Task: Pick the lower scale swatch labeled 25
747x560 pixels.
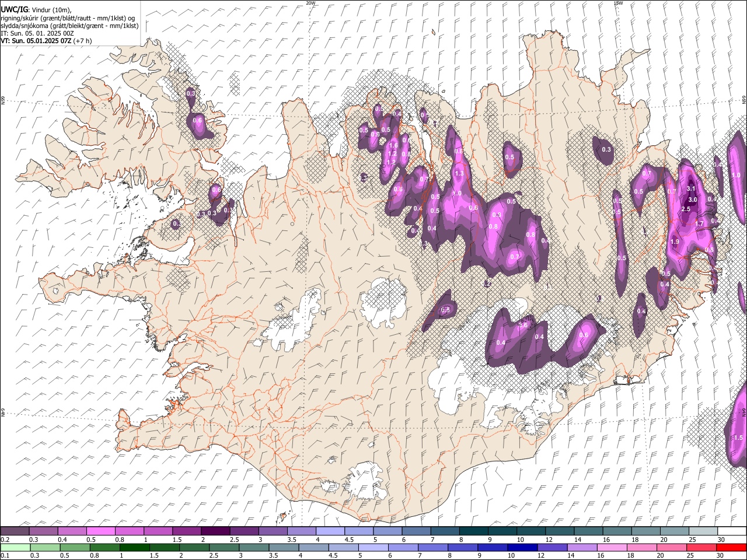Action: point(702,547)
